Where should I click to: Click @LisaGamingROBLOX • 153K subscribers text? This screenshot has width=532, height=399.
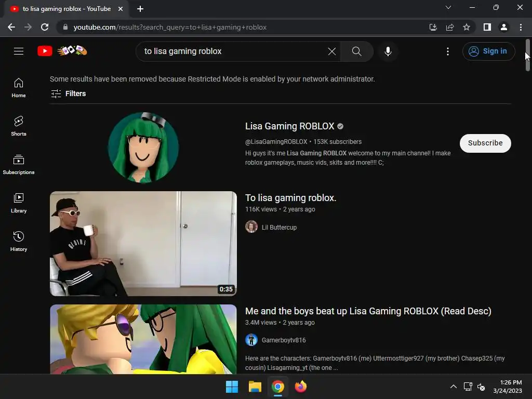tap(303, 142)
